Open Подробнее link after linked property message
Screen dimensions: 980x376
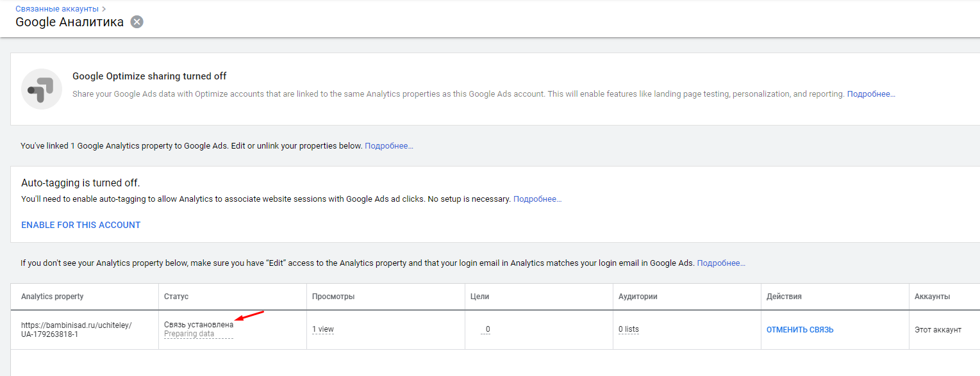tap(389, 146)
